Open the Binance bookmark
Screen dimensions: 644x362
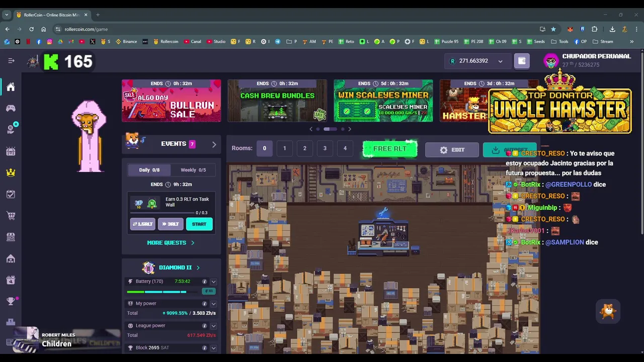pos(126,41)
